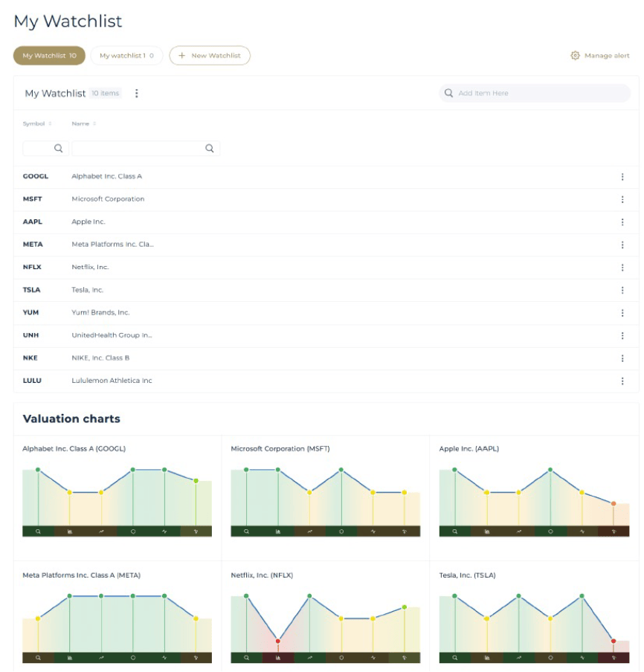Switch to the My watchlist 1 tab
Image resolution: width=644 pixels, height=672 pixels.
pos(126,56)
